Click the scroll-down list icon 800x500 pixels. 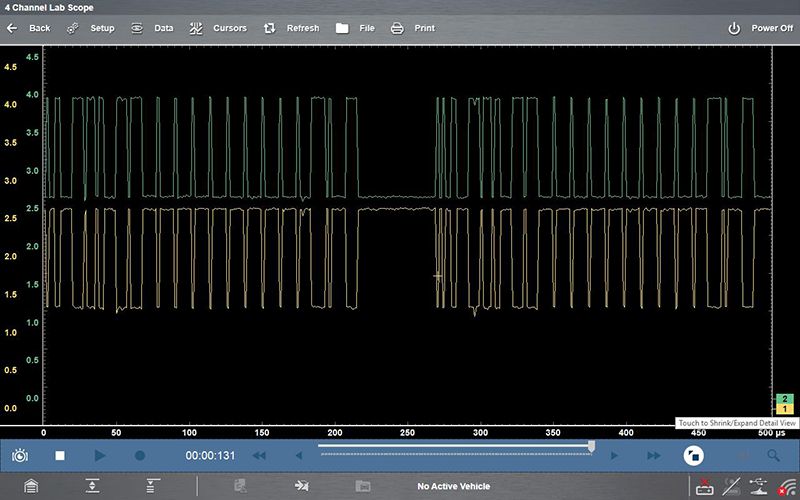click(153, 486)
